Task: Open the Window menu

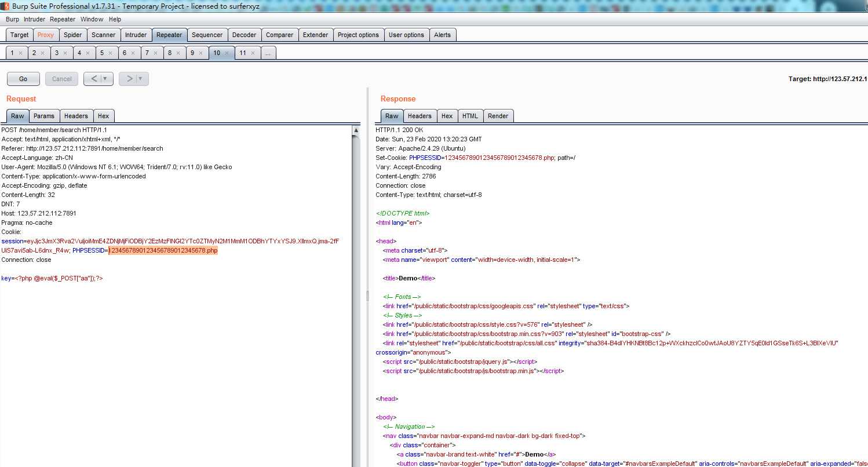Action: tap(92, 19)
